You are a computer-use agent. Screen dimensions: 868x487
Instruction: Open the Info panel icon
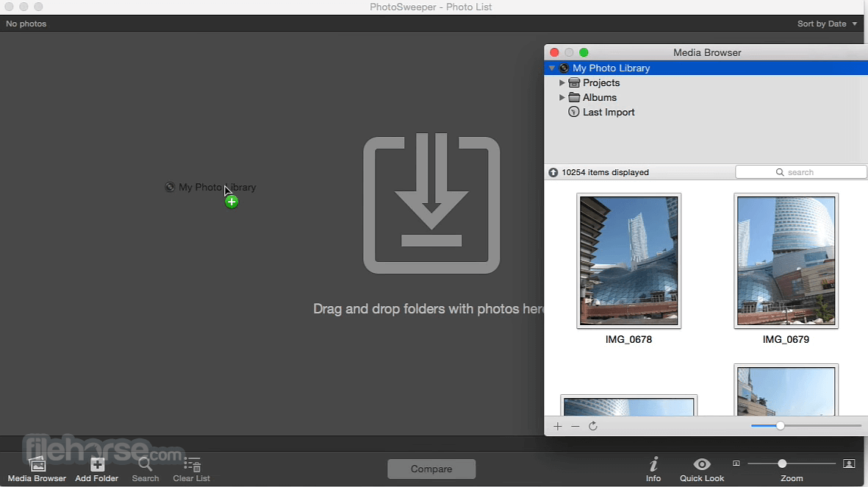coord(653,464)
